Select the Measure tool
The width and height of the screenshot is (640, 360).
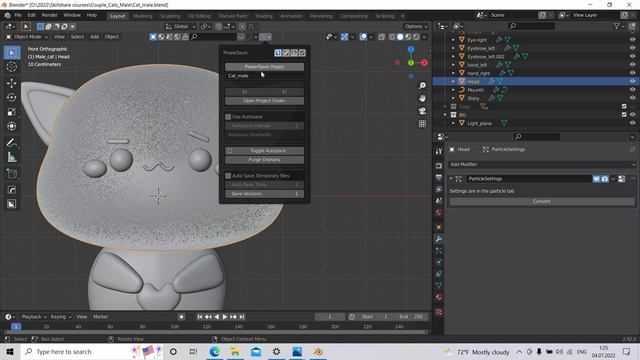pos(12,157)
